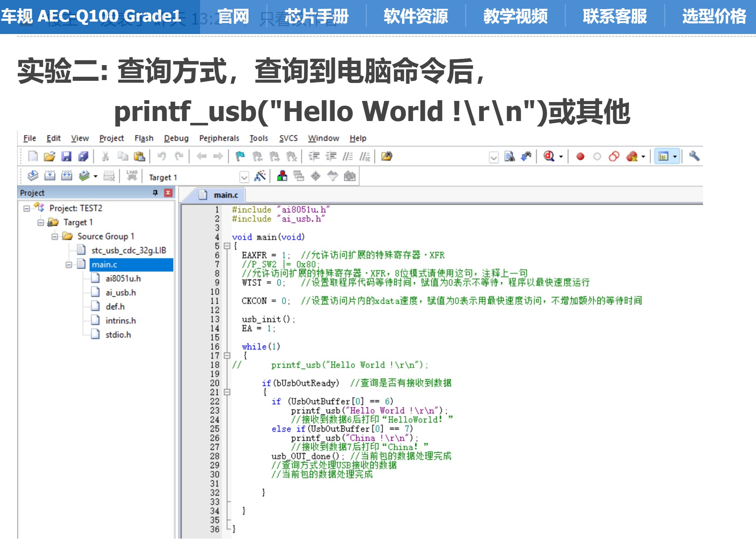Click the Navigate Backwards arrow
The height and width of the screenshot is (543, 756).
coord(201,157)
